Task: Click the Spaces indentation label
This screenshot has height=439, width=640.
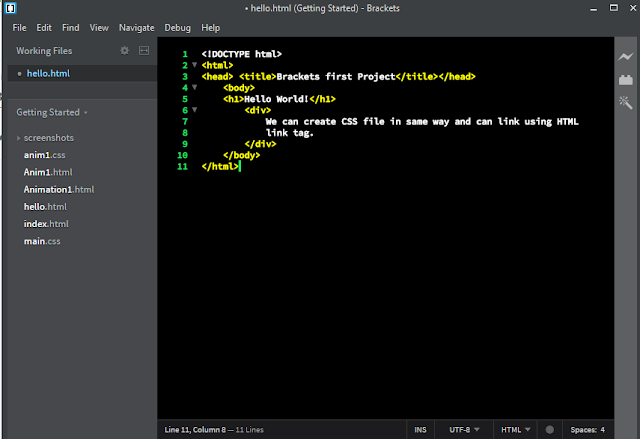Action: (x=583, y=430)
